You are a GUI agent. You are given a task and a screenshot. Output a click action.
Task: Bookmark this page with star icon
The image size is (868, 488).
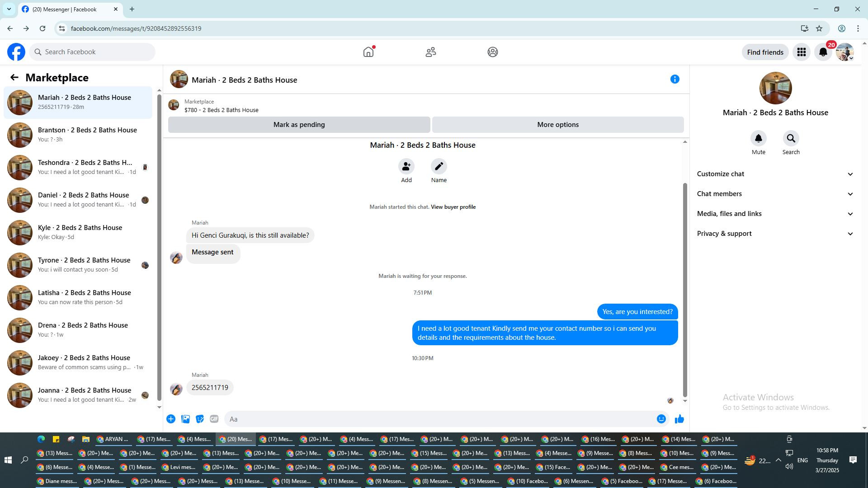tap(819, 28)
